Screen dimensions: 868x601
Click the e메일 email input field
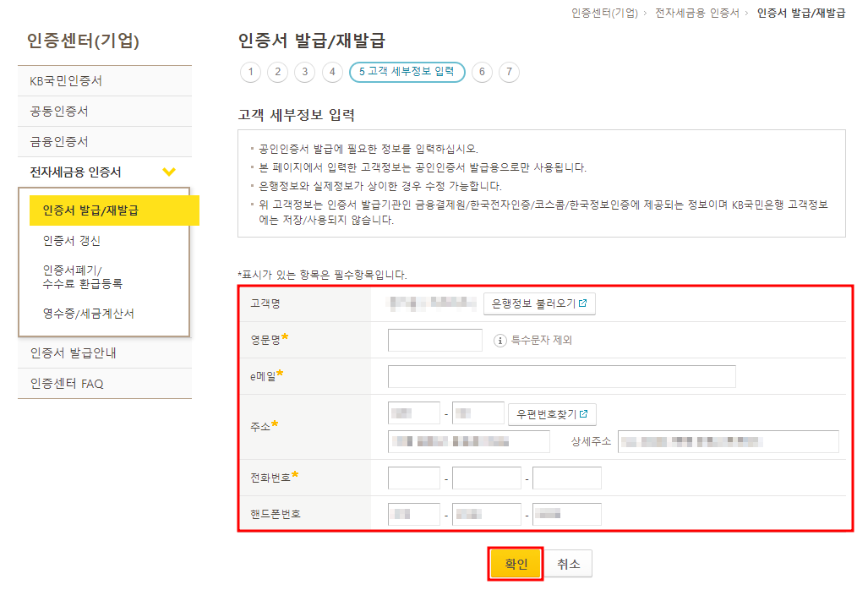pyautogui.click(x=562, y=375)
